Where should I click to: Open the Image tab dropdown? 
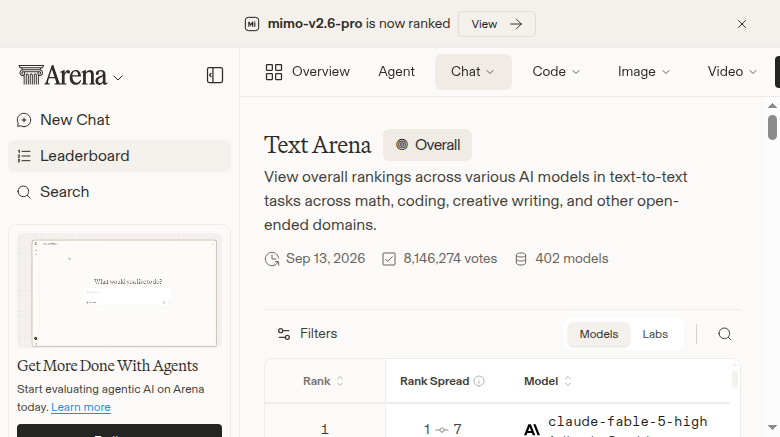(644, 72)
